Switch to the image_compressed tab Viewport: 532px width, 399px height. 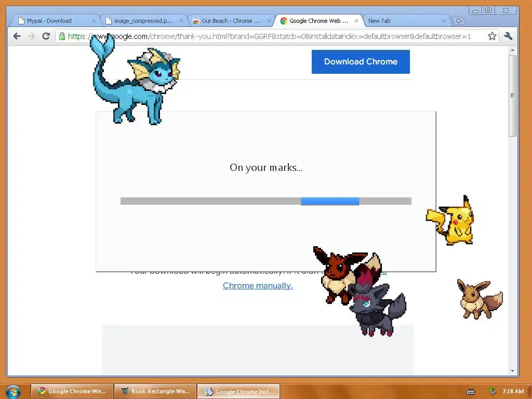(x=142, y=21)
